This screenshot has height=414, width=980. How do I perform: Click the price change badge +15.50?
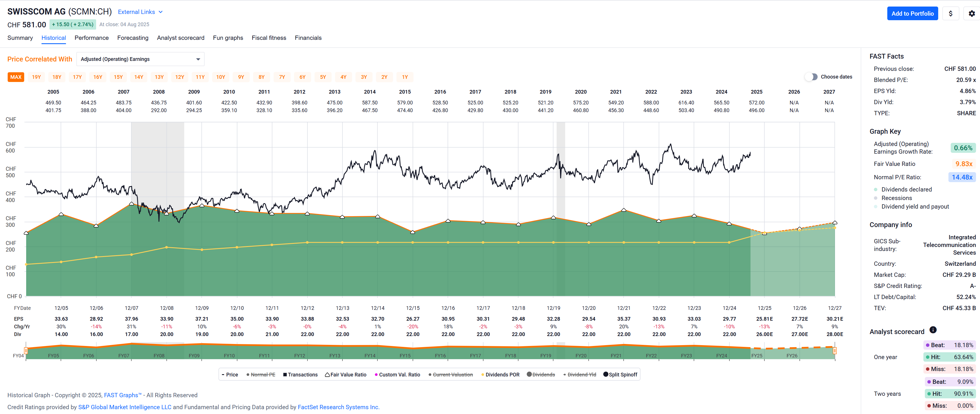tap(73, 24)
